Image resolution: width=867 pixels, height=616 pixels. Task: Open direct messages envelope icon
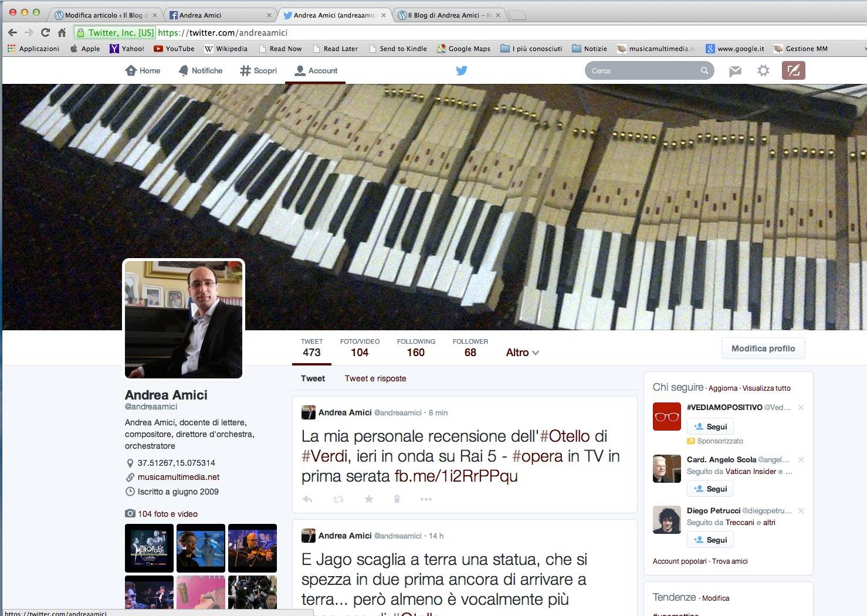click(735, 71)
